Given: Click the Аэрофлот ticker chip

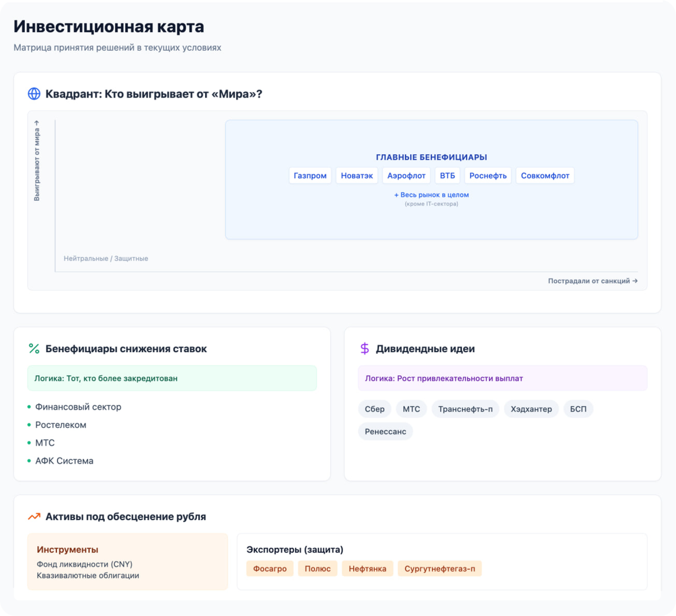Looking at the screenshot, I should pyautogui.click(x=406, y=176).
